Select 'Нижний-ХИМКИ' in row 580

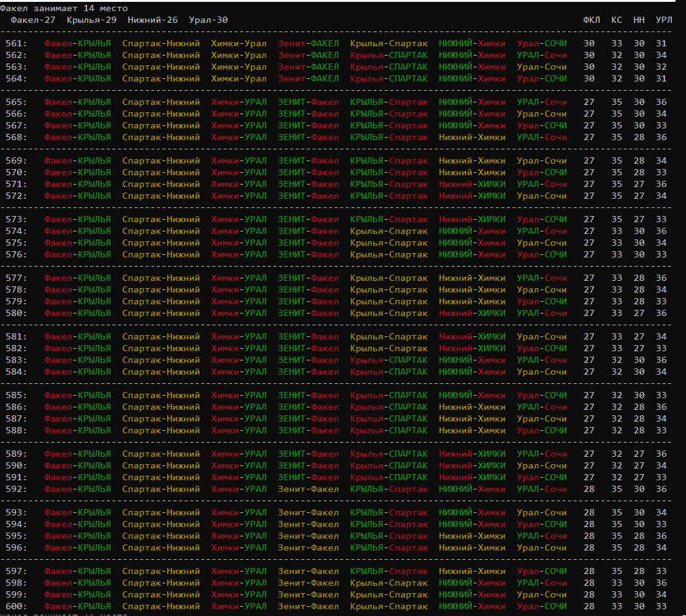[472, 314]
